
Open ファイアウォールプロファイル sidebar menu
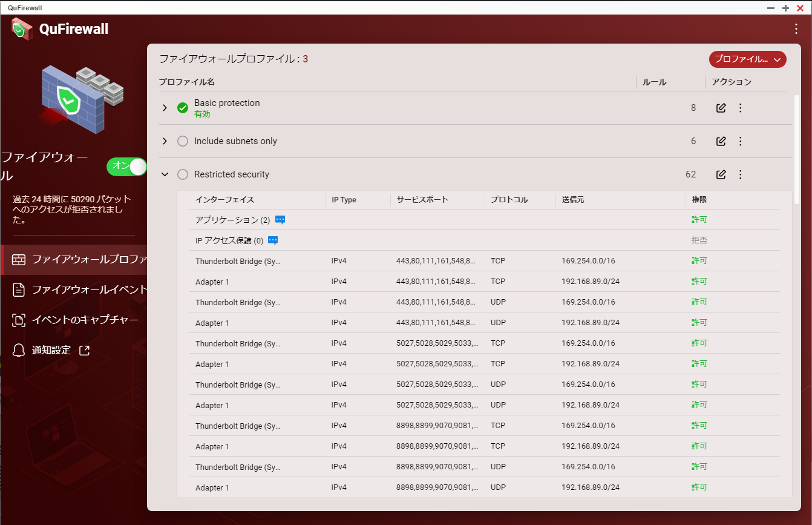[x=74, y=260]
